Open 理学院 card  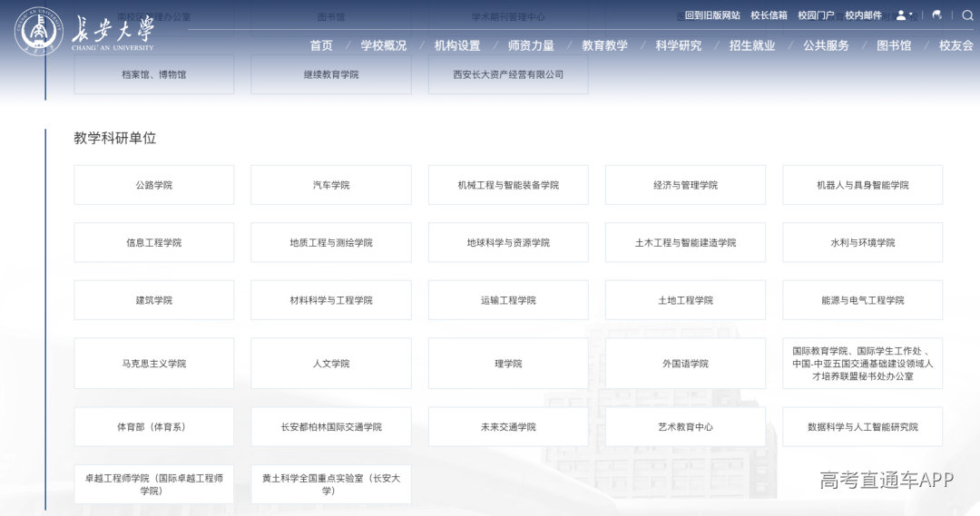pos(508,364)
